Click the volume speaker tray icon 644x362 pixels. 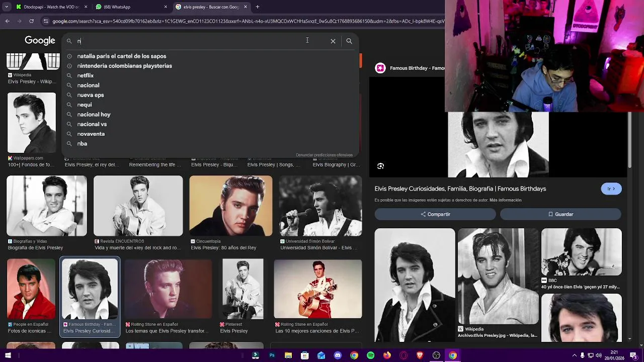point(599,355)
